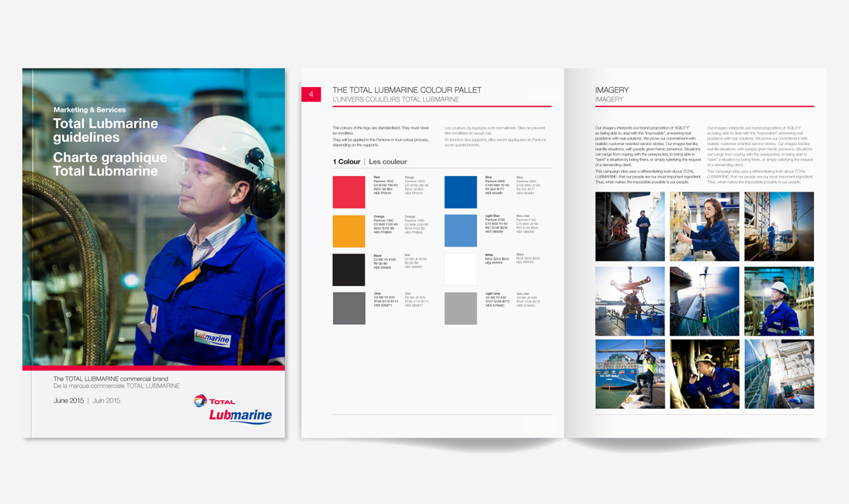Click the 'Rouge' colour name
Image resolution: width=849 pixels, height=504 pixels.
tap(410, 178)
